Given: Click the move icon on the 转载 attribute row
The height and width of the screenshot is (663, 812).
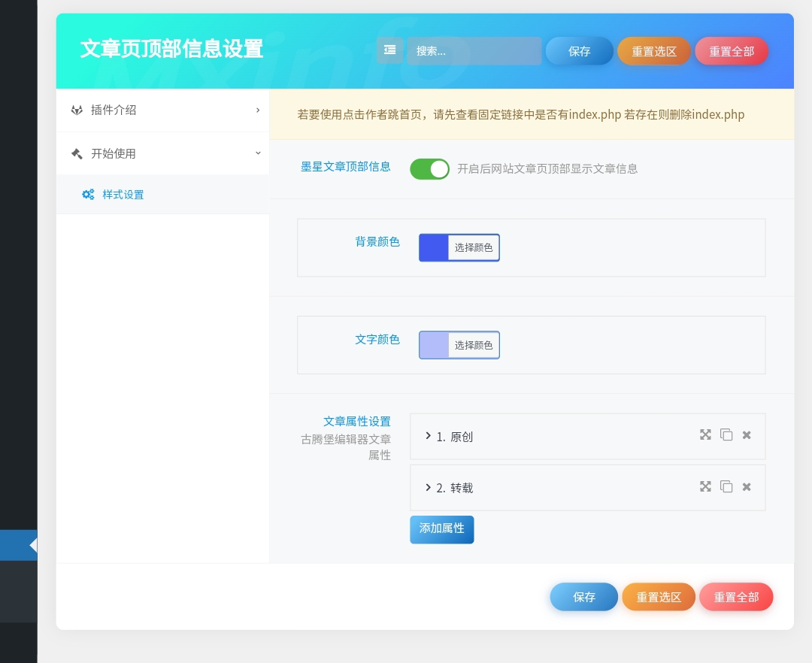Looking at the screenshot, I should [x=705, y=486].
